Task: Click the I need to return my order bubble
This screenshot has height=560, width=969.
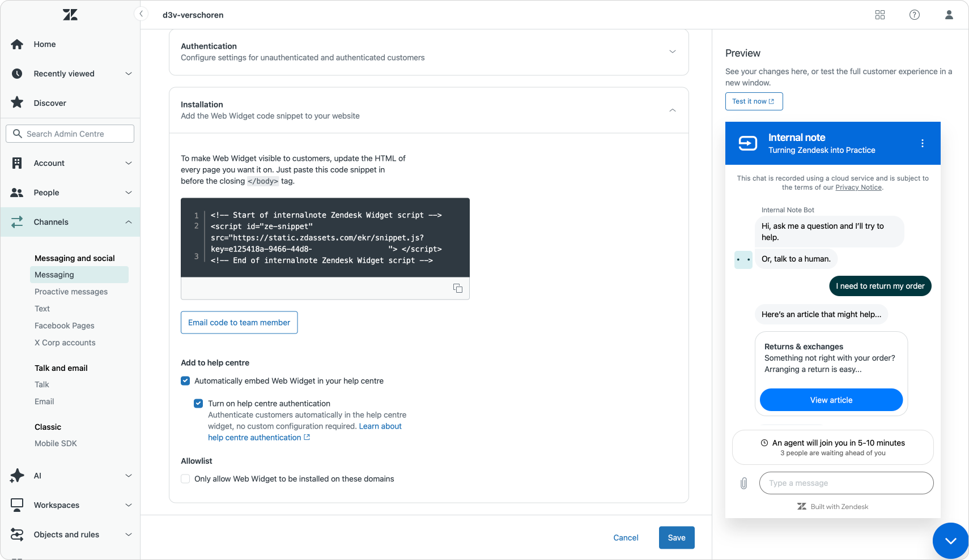Action: coord(880,286)
